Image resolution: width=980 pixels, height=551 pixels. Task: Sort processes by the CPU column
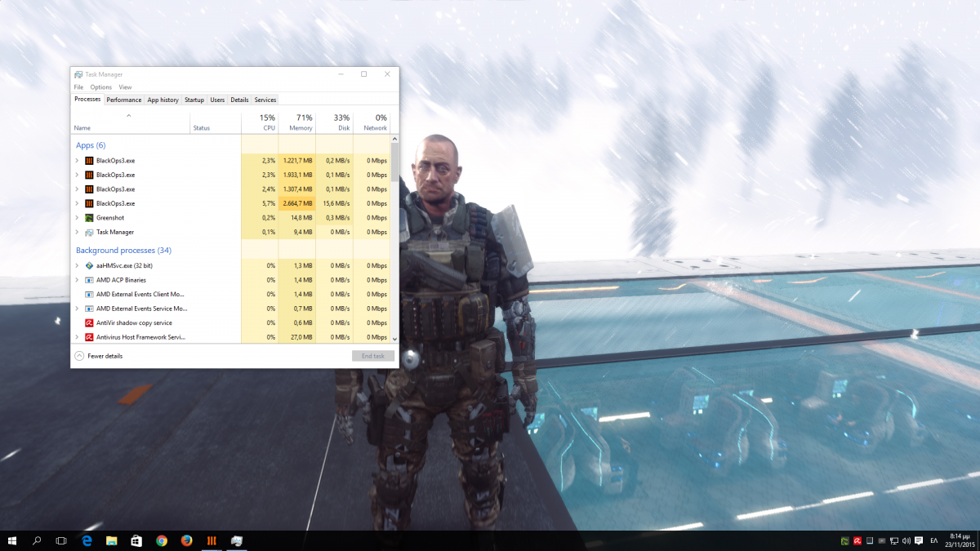tap(260, 122)
